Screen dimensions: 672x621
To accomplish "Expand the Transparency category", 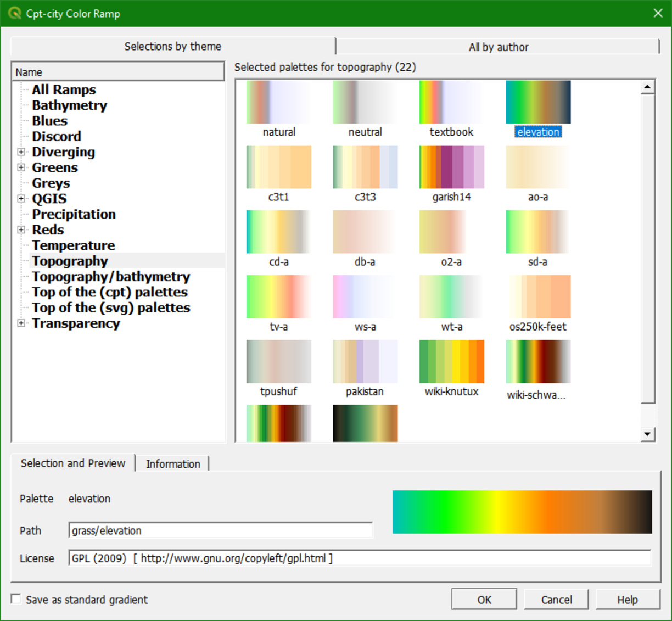I will [21, 323].
